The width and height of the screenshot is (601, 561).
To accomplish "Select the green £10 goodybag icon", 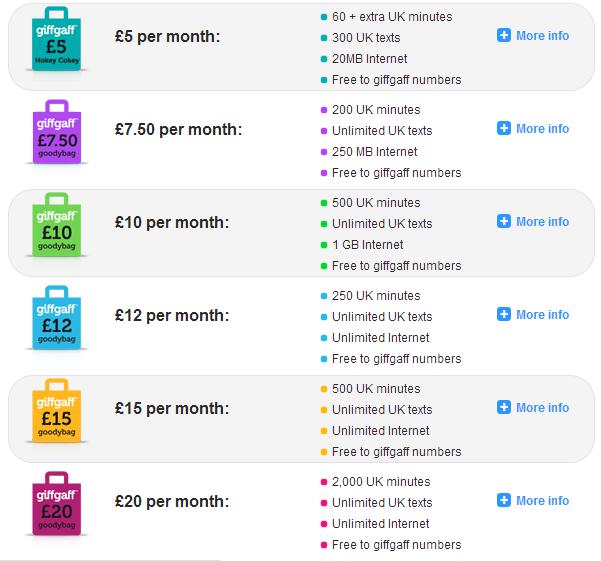I will (x=56, y=225).
